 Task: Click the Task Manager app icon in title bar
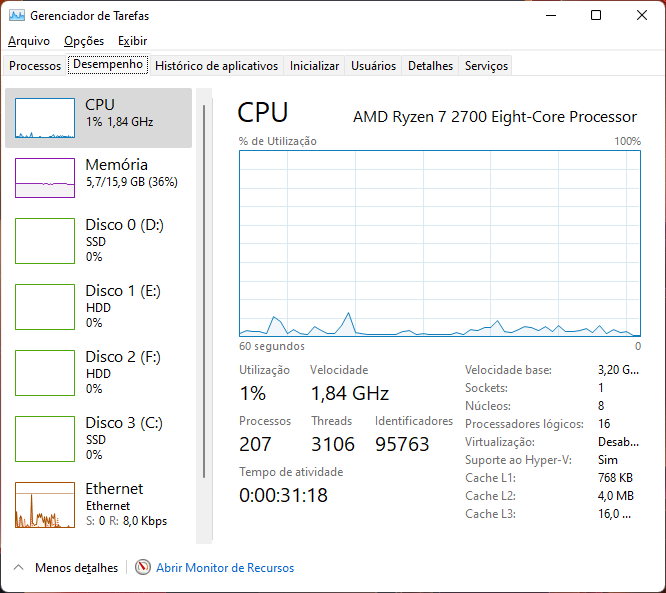[x=17, y=16]
